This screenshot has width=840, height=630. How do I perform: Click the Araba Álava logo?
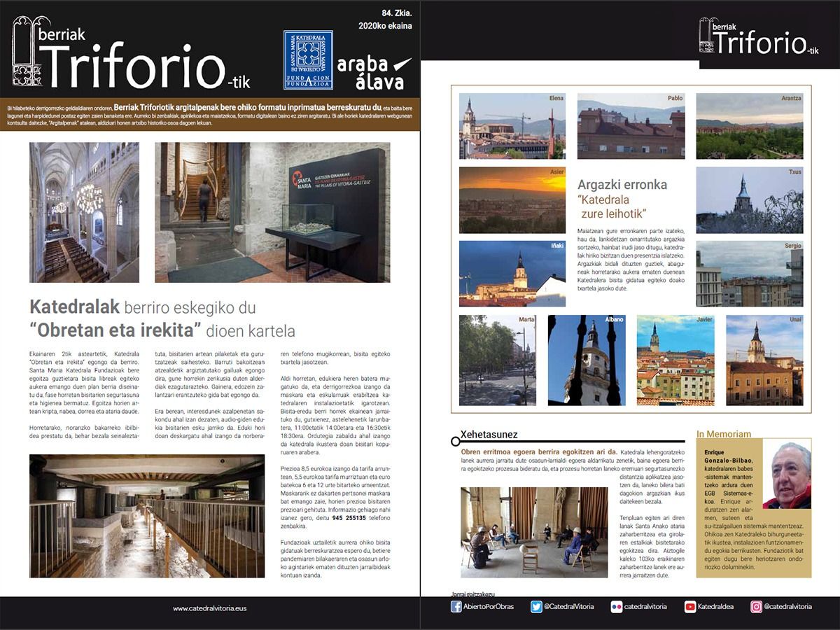tap(375, 73)
